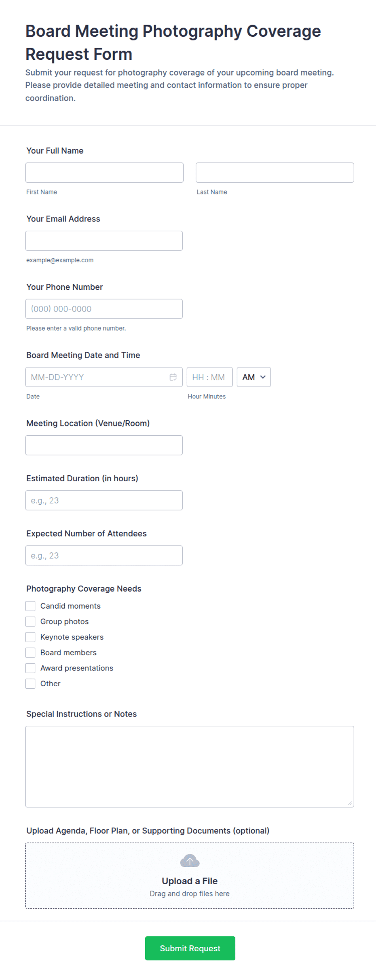Open the date picker calendar icon
Screen dimensions: 376x980
point(173,377)
